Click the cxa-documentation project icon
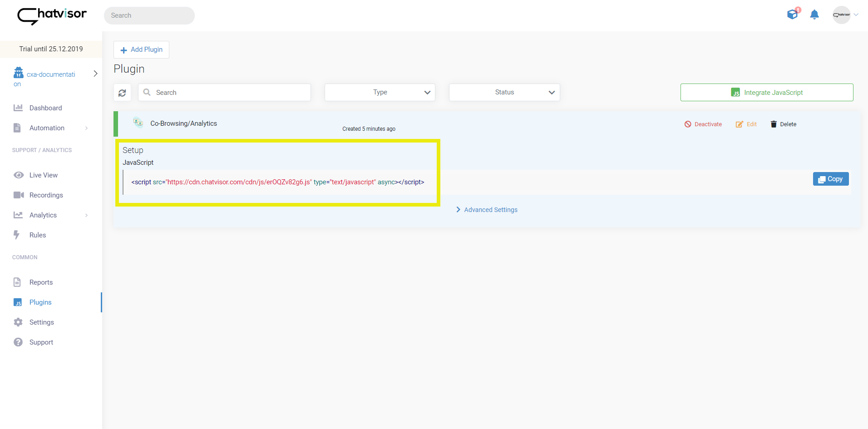The width and height of the screenshot is (868, 429). (x=19, y=73)
